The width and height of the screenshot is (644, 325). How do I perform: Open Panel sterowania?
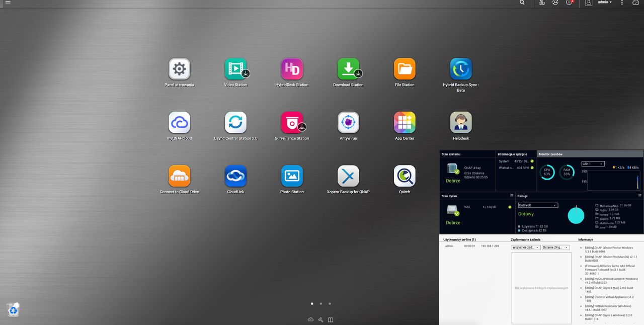[x=179, y=69]
